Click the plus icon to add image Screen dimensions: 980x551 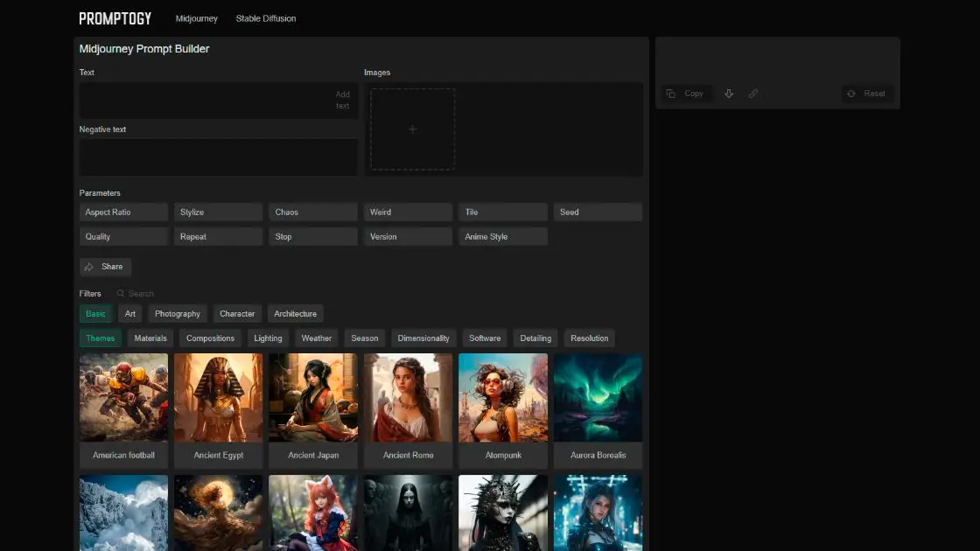[412, 129]
